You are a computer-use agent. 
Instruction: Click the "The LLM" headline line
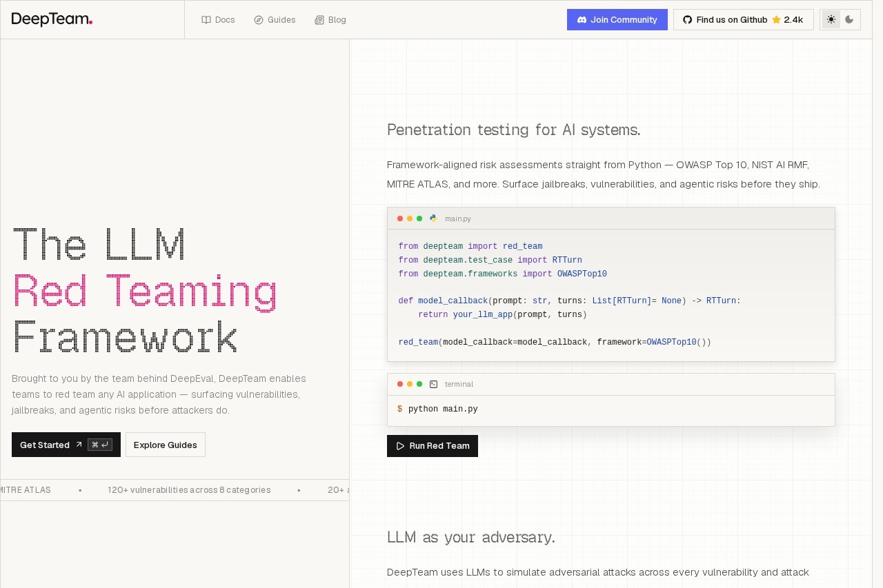point(99,244)
